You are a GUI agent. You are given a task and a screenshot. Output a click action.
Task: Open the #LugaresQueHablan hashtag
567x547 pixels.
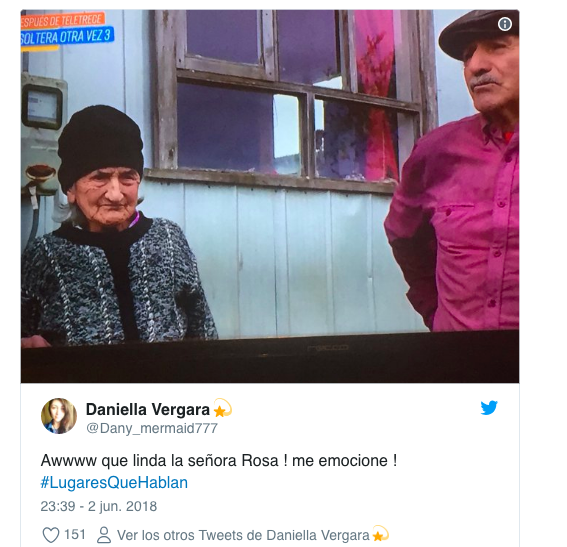114,483
